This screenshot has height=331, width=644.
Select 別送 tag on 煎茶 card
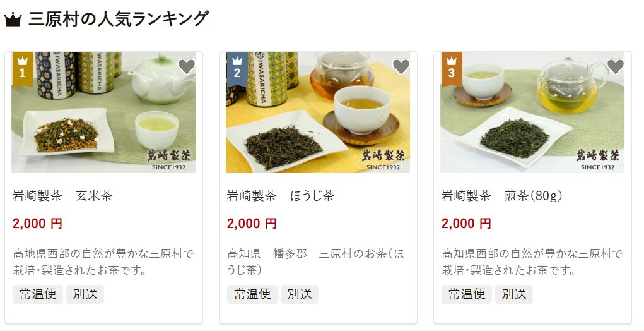(514, 294)
